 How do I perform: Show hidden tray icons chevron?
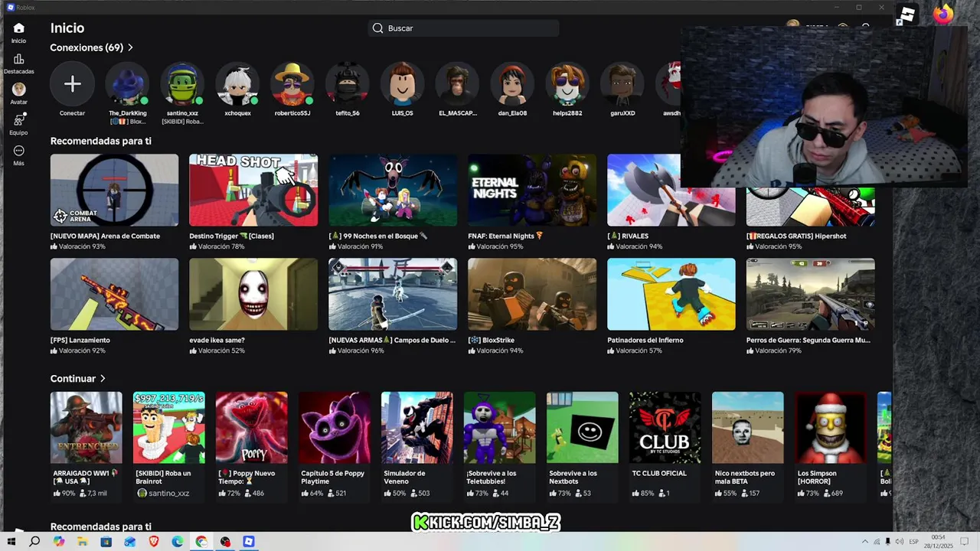865,542
